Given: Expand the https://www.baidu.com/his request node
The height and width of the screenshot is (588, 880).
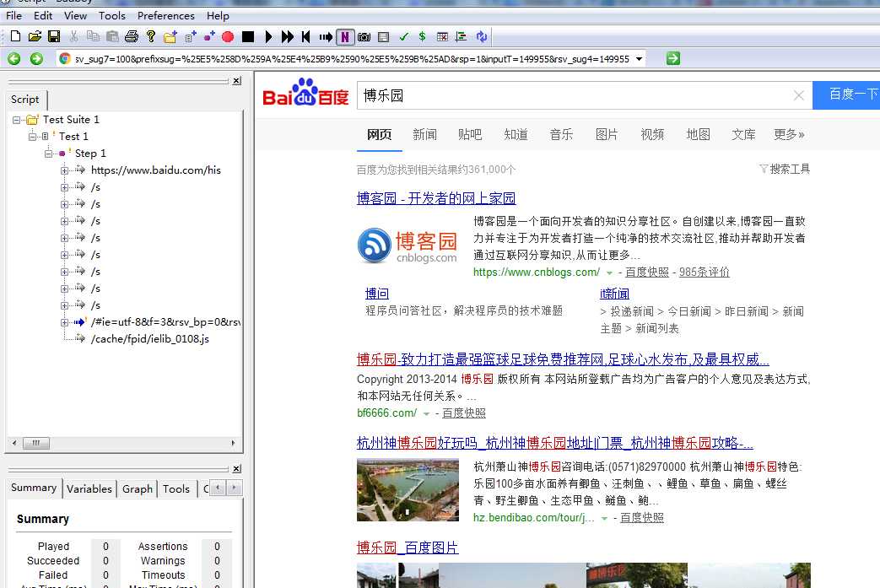Looking at the screenshot, I should click(x=64, y=170).
